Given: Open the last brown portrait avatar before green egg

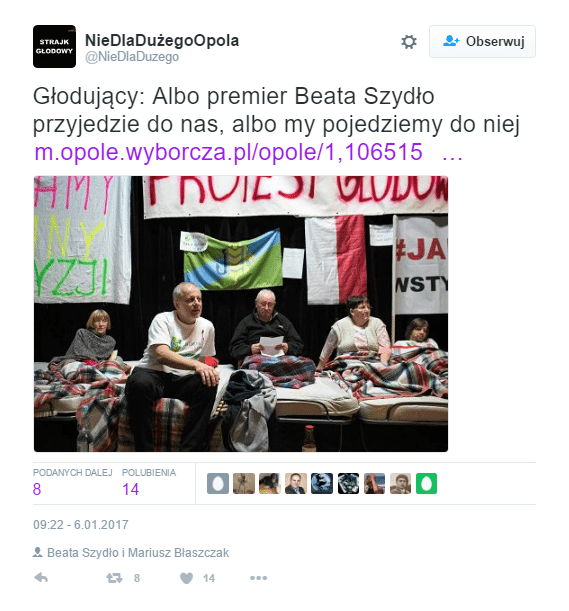Looking at the screenshot, I should (400, 484).
